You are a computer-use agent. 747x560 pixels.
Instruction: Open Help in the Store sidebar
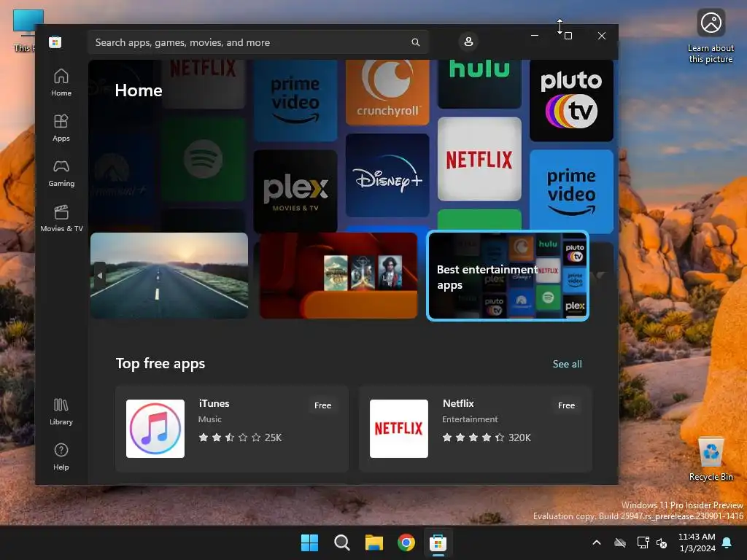[x=61, y=456]
